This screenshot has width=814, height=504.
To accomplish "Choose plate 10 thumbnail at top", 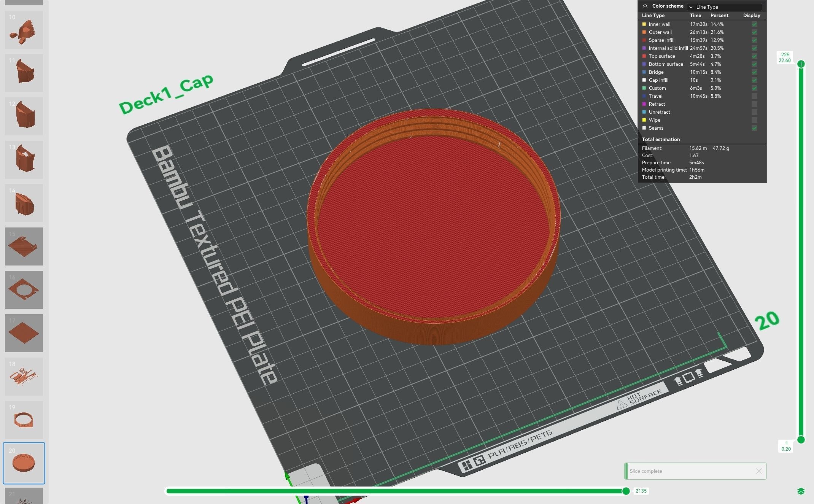I will pyautogui.click(x=24, y=30).
